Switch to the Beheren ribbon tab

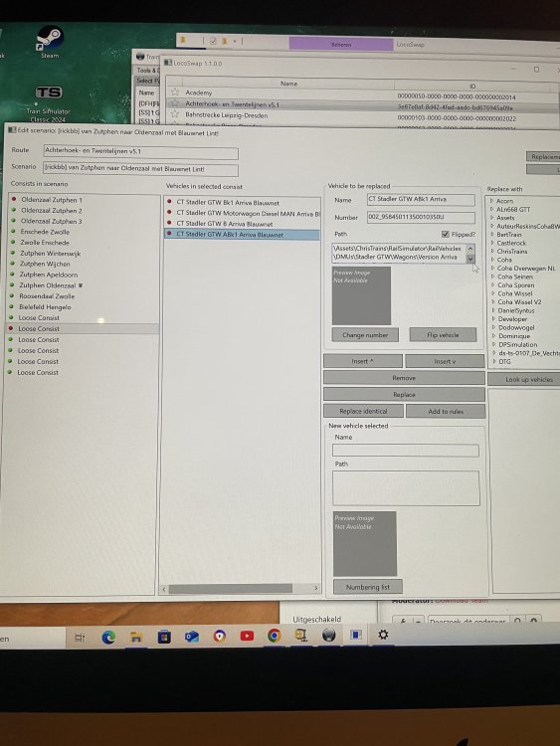340,44
